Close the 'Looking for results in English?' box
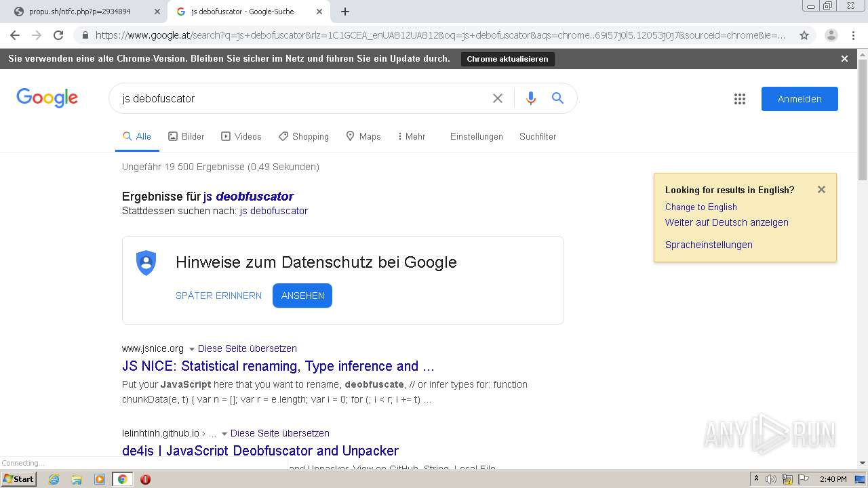868x488 pixels. [821, 190]
